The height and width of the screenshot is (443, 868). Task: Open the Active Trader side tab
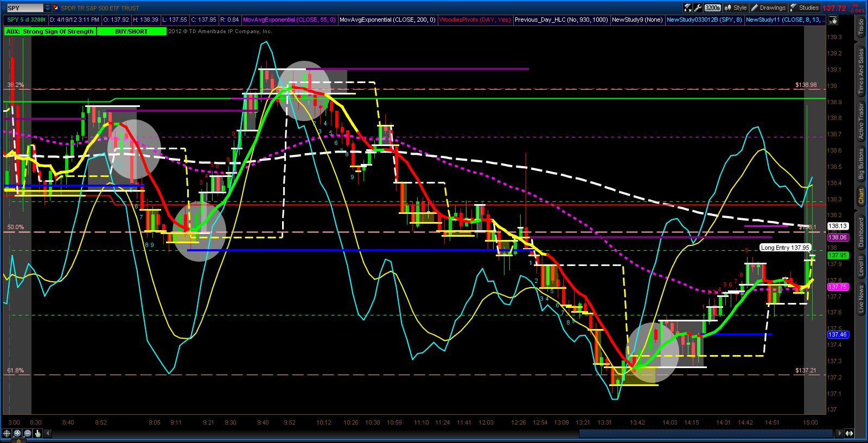(861, 121)
